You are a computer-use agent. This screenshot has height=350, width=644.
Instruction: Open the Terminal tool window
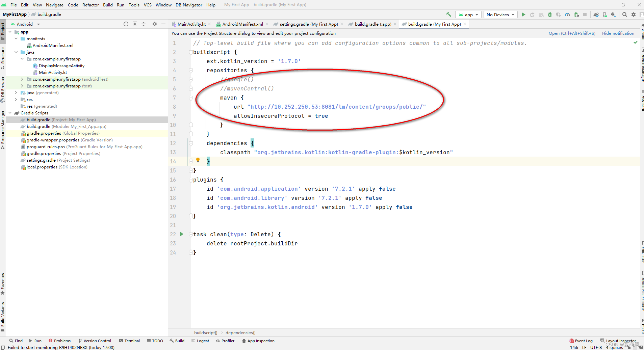tap(129, 341)
